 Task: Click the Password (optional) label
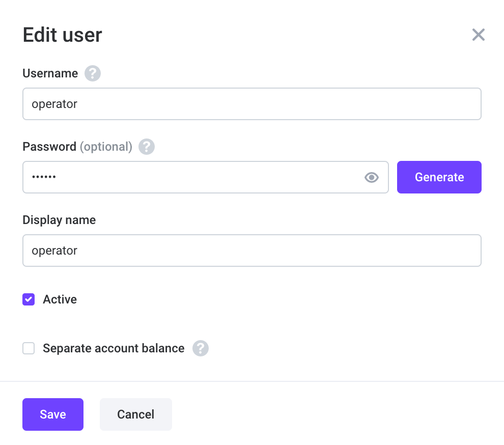(77, 147)
